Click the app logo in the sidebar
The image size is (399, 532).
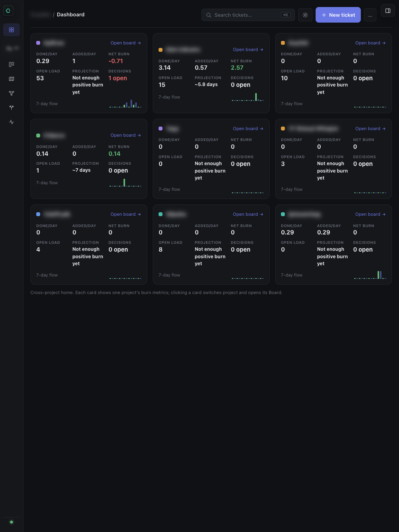click(8, 11)
